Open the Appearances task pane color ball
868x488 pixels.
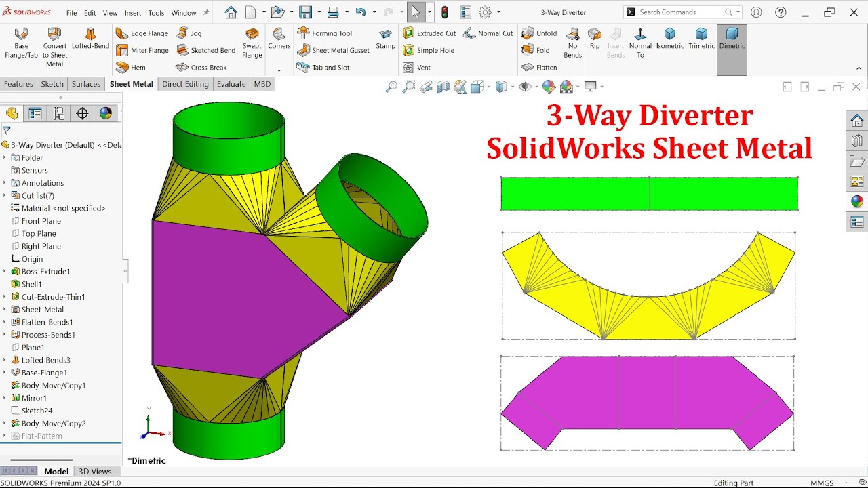(x=857, y=202)
